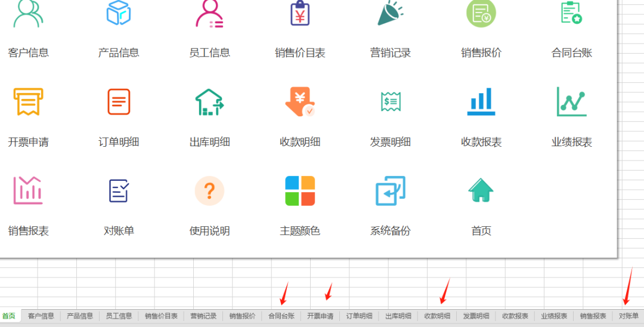Click the 出库明细 warehouse house icon
Screen dimensions: 644x327
(209, 102)
